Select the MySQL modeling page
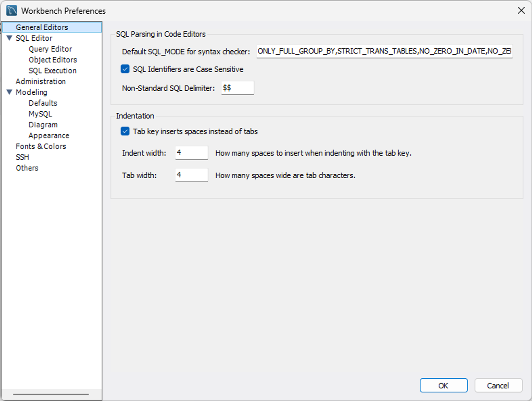 point(40,114)
